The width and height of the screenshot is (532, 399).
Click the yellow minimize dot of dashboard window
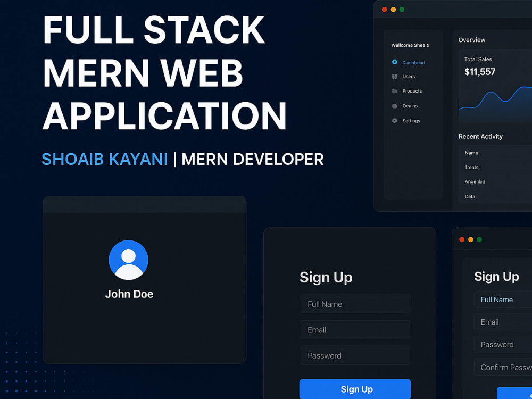393,10
